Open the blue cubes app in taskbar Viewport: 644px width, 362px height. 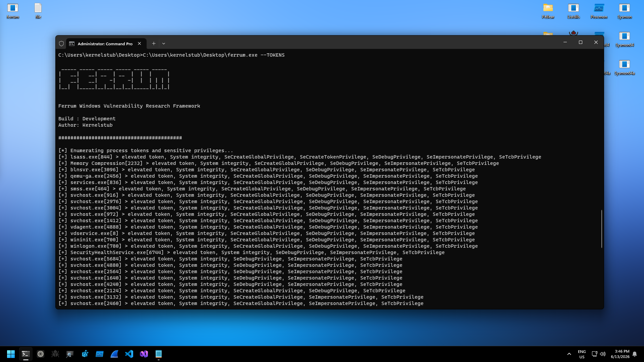[x=85, y=354]
